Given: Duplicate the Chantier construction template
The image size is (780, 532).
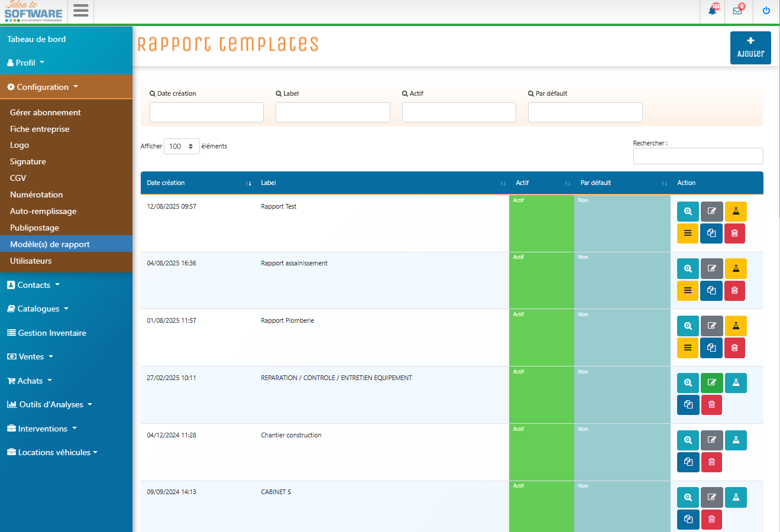Looking at the screenshot, I should [688, 462].
